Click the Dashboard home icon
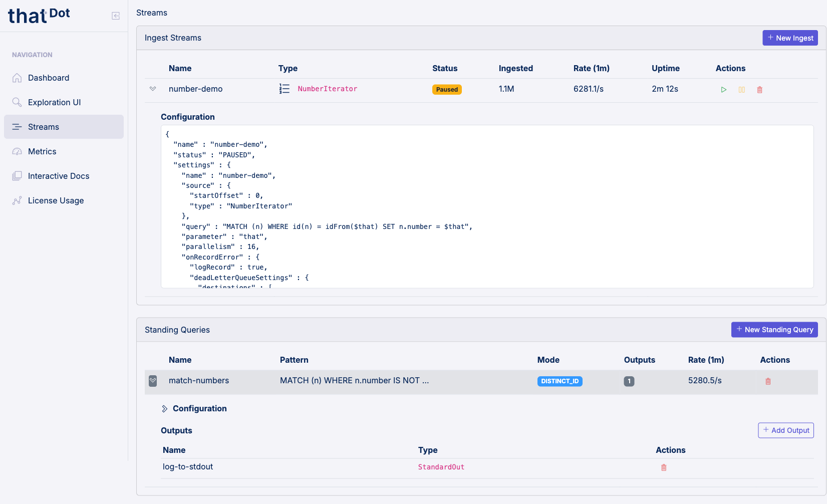Image resolution: width=827 pixels, height=504 pixels. click(17, 78)
